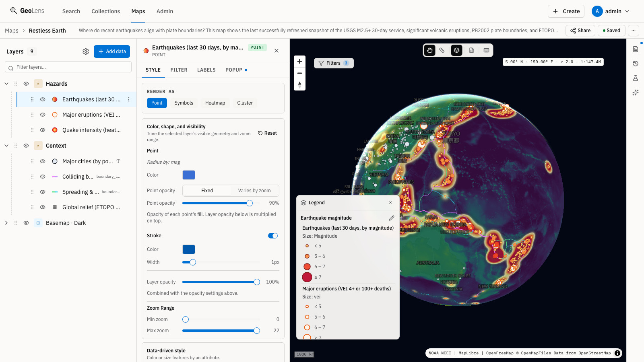Open the Earthquakes layer three-dot menu

point(129,99)
